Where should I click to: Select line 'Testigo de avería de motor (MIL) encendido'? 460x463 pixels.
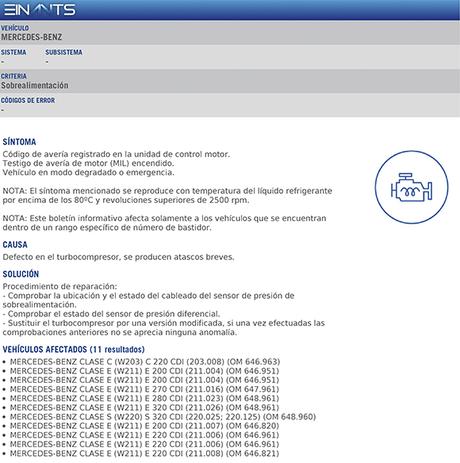[88, 163]
